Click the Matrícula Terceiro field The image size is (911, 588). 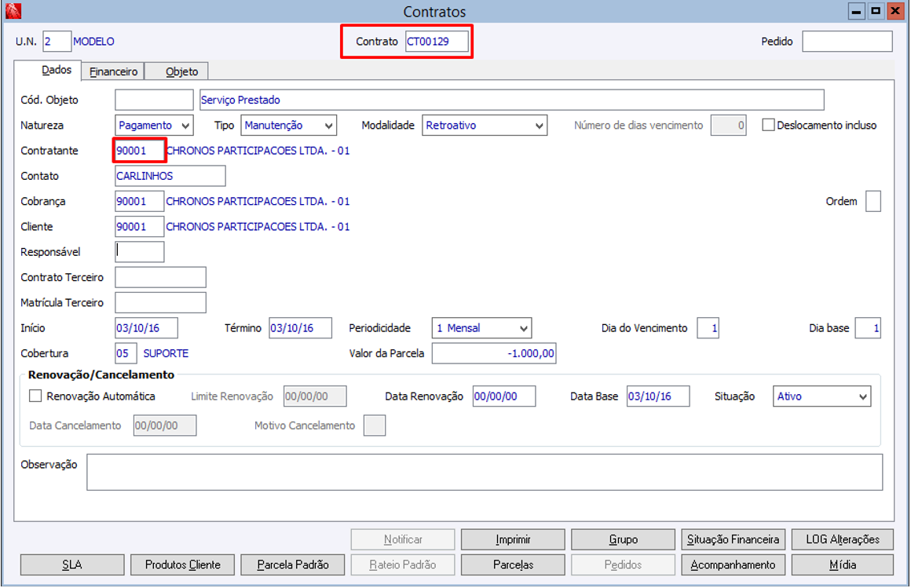point(160,303)
